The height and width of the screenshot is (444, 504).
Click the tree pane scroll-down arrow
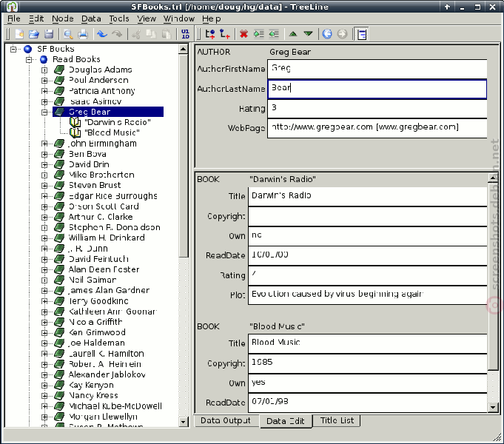click(x=184, y=422)
